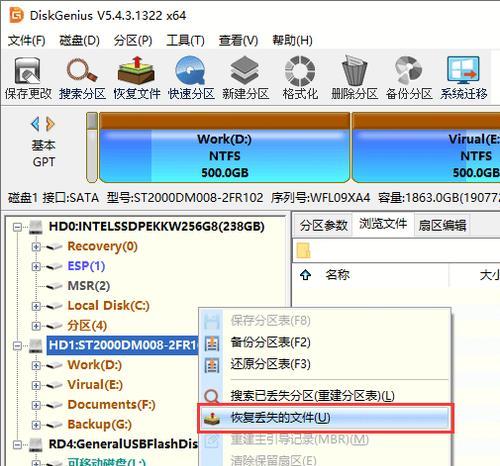This screenshot has height=466, width=500.
Task: Open the 工具(T) menu
Action: (x=185, y=41)
